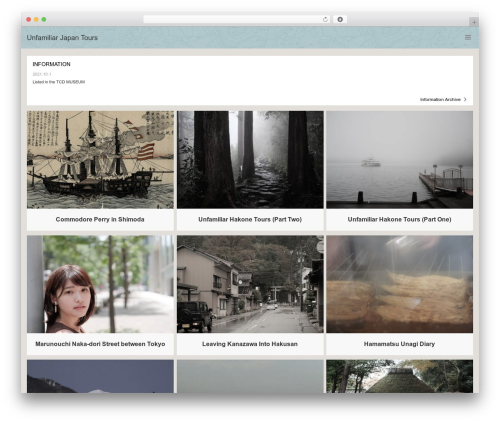Click the INFORMATION heading
The height and width of the screenshot is (423, 500).
click(x=51, y=64)
